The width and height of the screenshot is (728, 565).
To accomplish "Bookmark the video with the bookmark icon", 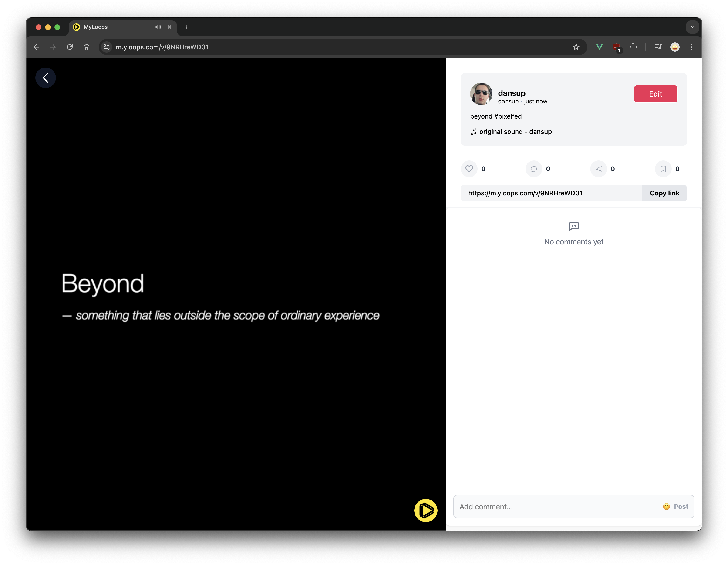I will (x=663, y=169).
